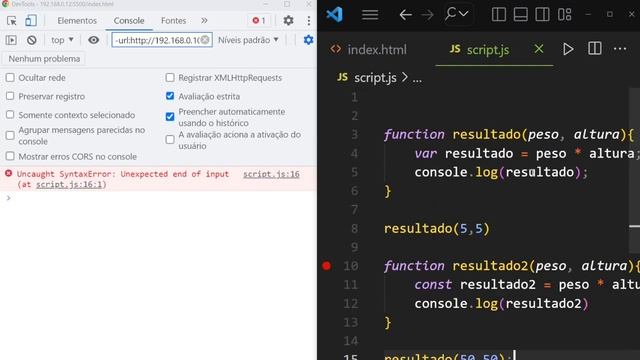Screen dimensions: 640x360
Task: Uncheck Preencher automaticamente usando o histórico
Action: point(170,117)
